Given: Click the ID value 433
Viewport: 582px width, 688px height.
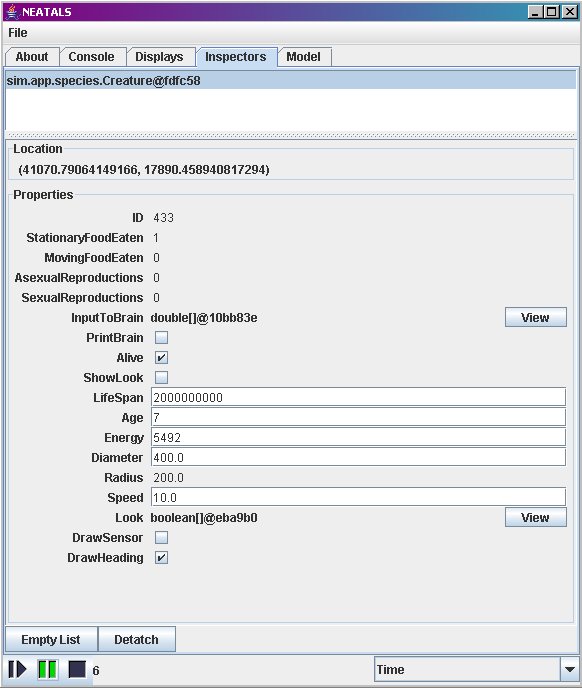Looking at the screenshot, I should point(163,218).
